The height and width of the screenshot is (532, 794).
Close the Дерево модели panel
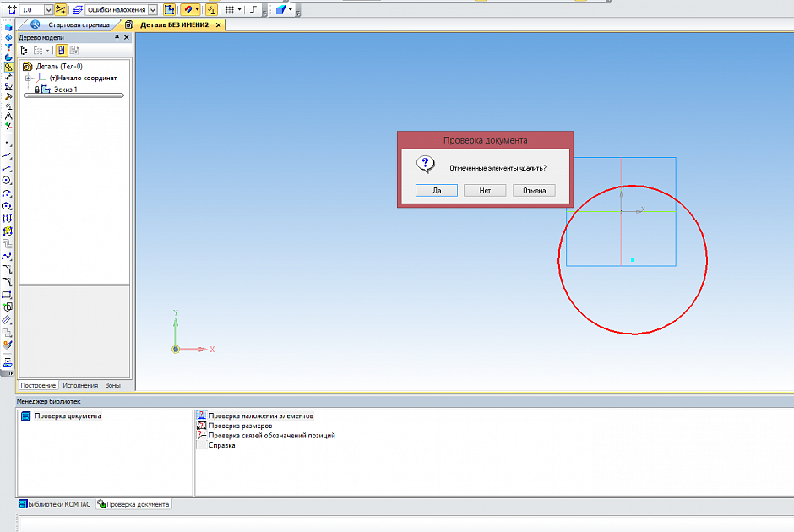click(x=127, y=37)
